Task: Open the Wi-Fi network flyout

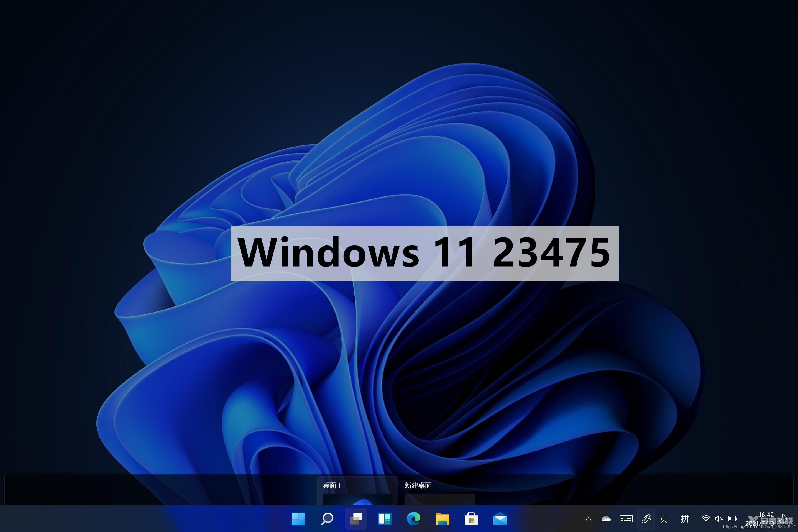Action: [x=706, y=519]
